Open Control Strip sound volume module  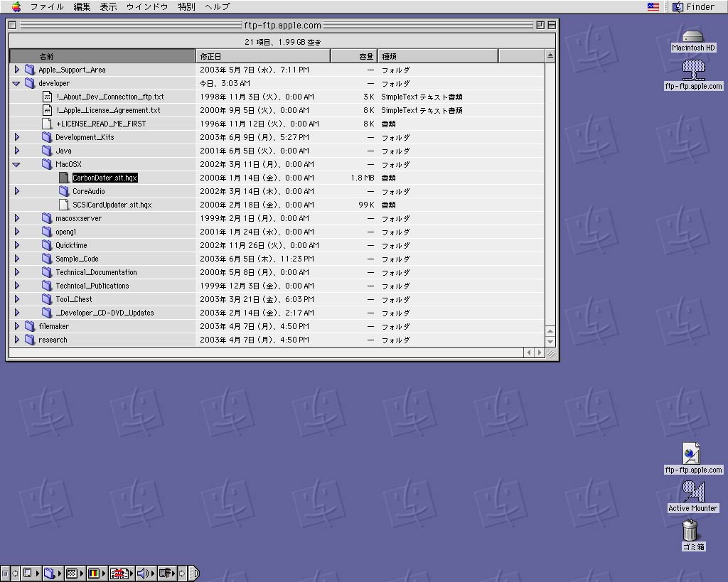click(145, 573)
